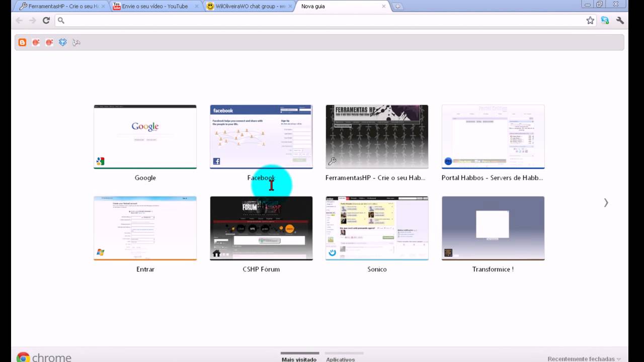Image resolution: width=644 pixels, height=362 pixels.
Task: Close the FerramentasHP tab
Action: tap(104, 7)
